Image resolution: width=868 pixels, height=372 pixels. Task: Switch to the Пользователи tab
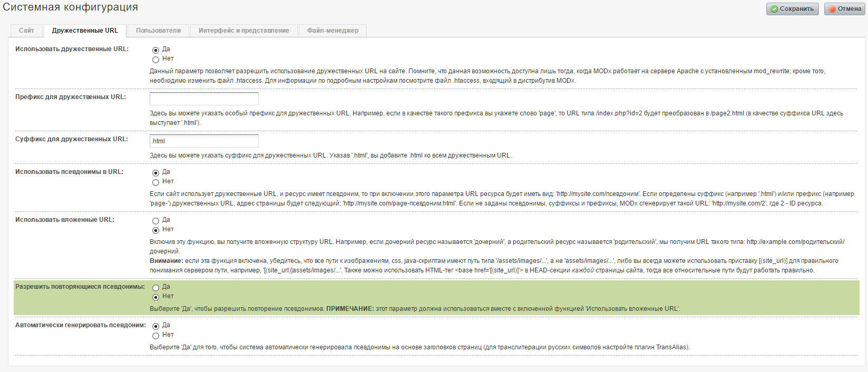pyautogui.click(x=158, y=31)
